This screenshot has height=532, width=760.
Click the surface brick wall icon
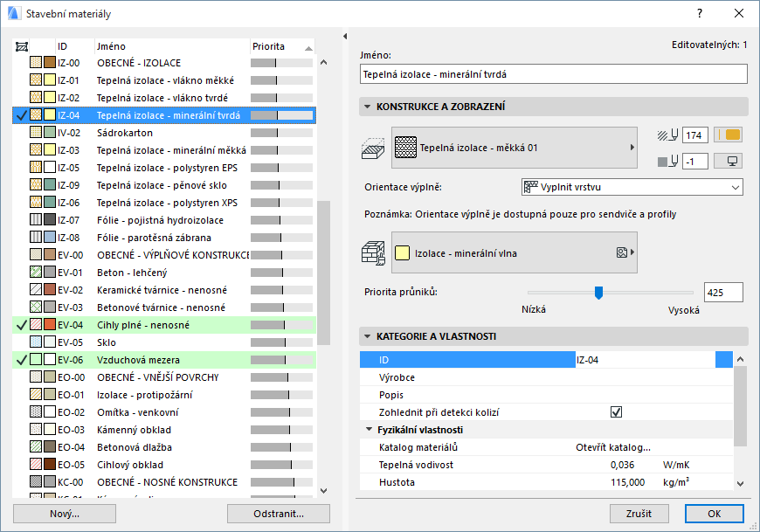[x=373, y=253]
